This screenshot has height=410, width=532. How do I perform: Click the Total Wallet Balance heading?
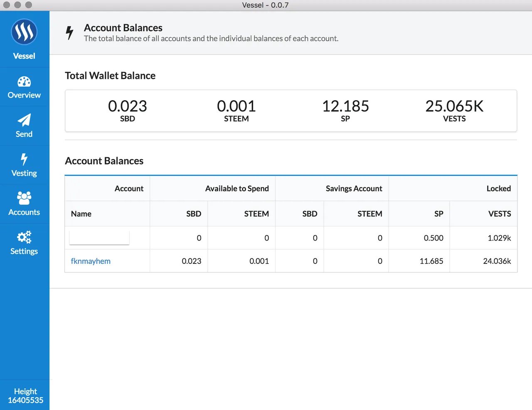(110, 76)
